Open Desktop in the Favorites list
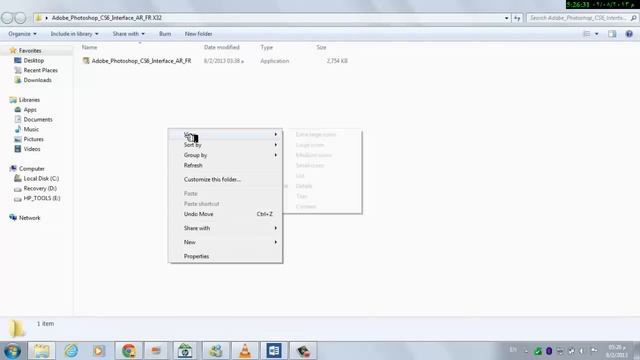This screenshot has height=360, width=640. click(33, 60)
